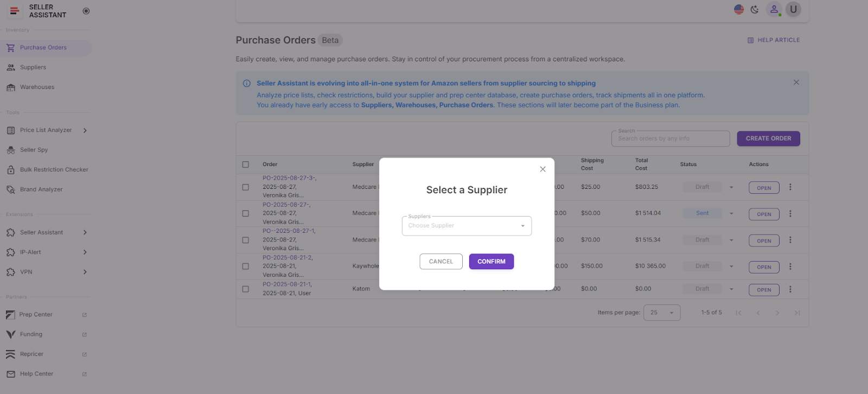Open the moon dark mode icon
The width and height of the screenshot is (868, 394).
755,9
